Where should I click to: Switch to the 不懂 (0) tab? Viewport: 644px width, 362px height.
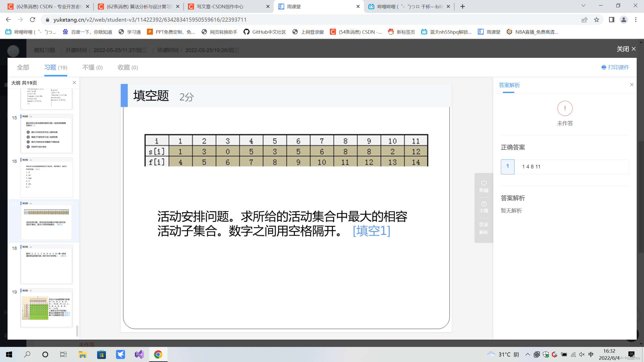tap(92, 67)
